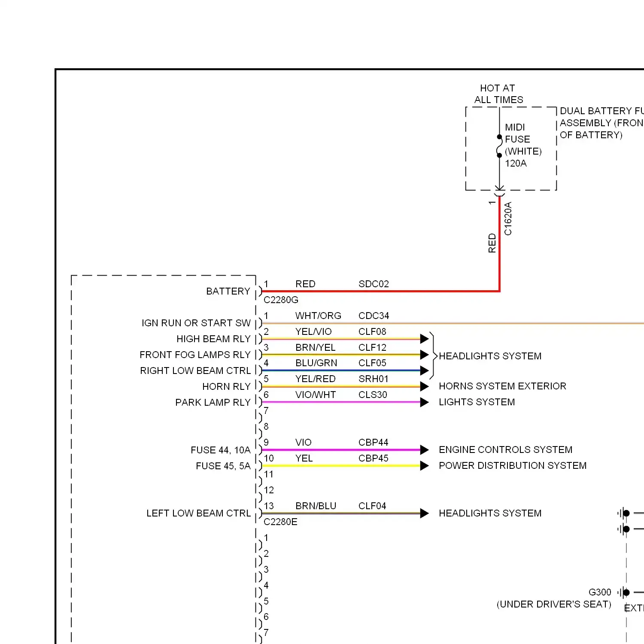Screen dimensions: 644x644
Task: Select the FUSE 44, 10A label
Action: [x=221, y=450]
